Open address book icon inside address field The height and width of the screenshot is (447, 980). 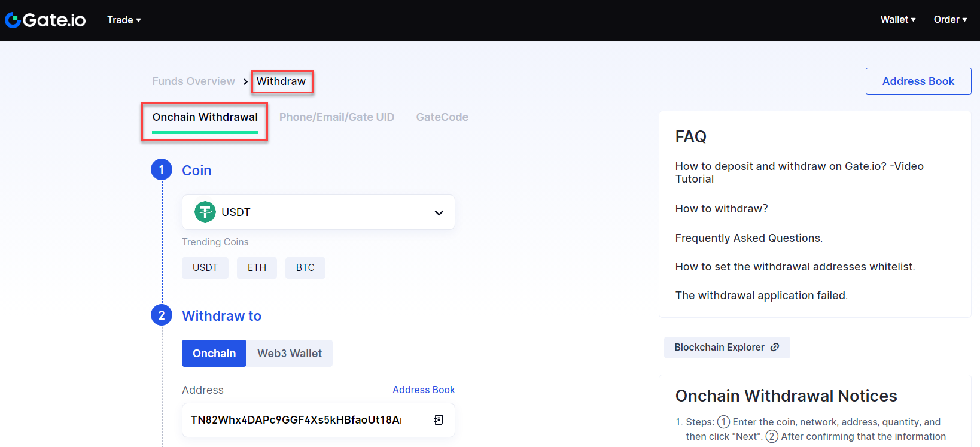[439, 420]
